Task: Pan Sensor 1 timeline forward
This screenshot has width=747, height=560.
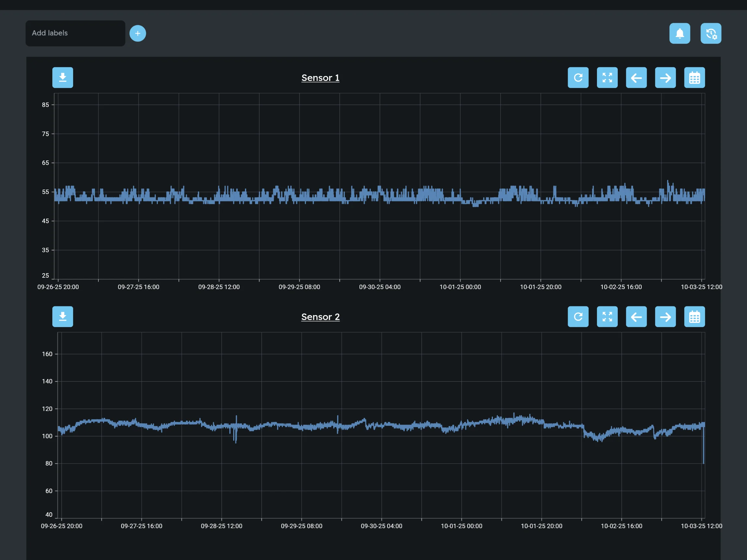Action: tap(665, 77)
